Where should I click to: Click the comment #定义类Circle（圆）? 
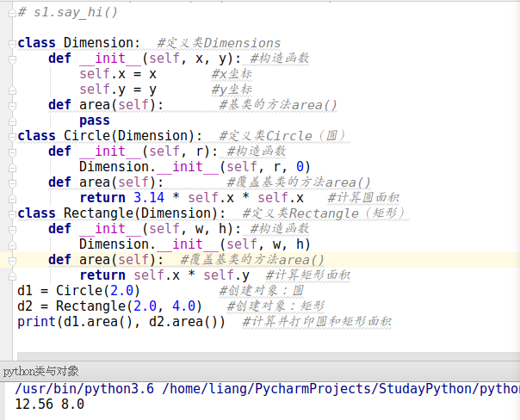coord(284,136)
